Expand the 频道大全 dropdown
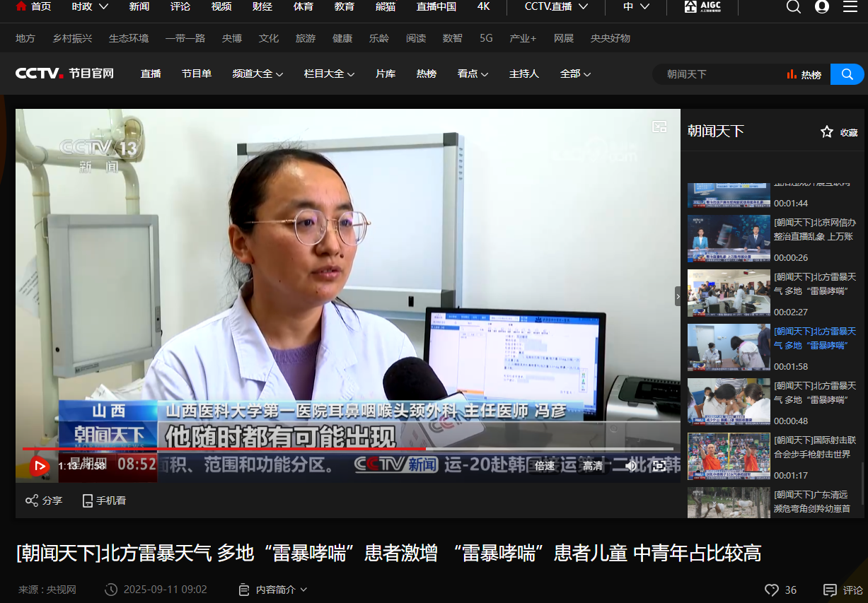 pyautogui.click(x=257, y=74)
